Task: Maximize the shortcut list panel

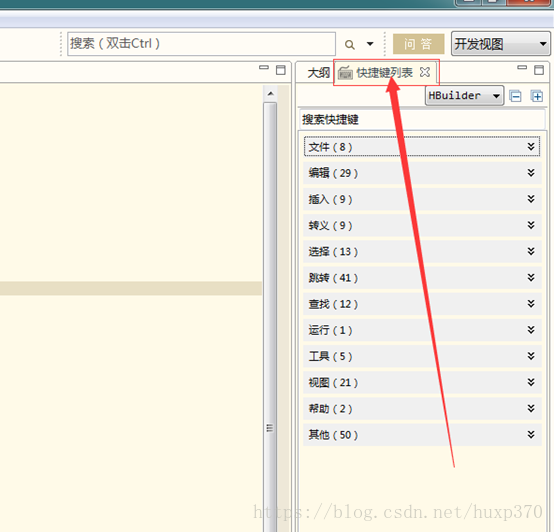Action: [539, 70]
